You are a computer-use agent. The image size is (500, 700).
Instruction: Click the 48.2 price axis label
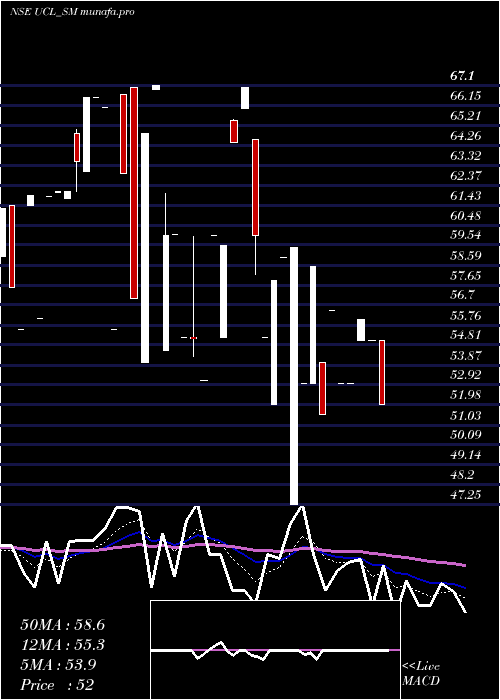tap(462, 475)
